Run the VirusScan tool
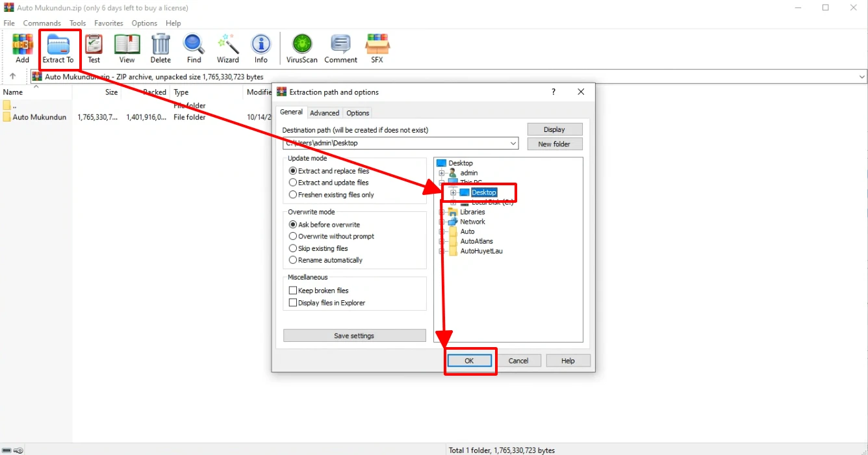Viewport: 868px width, 455px height. [x=302, y=49]
